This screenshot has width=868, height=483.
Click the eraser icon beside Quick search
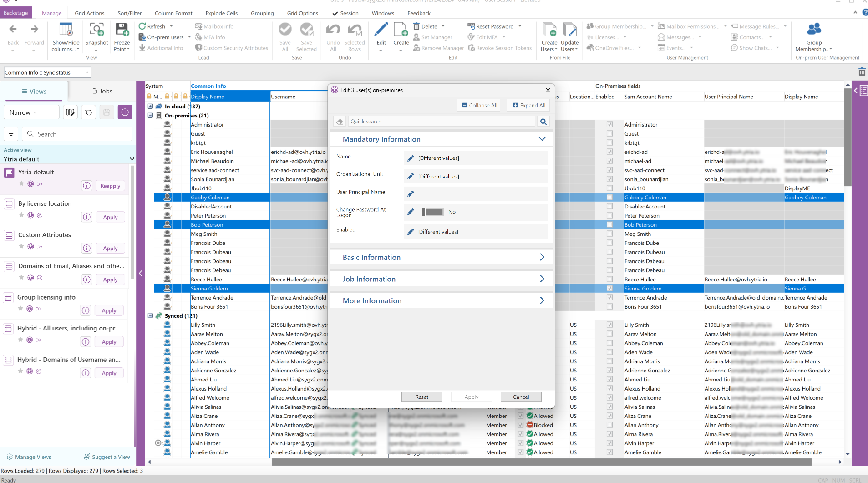(340, 122)
